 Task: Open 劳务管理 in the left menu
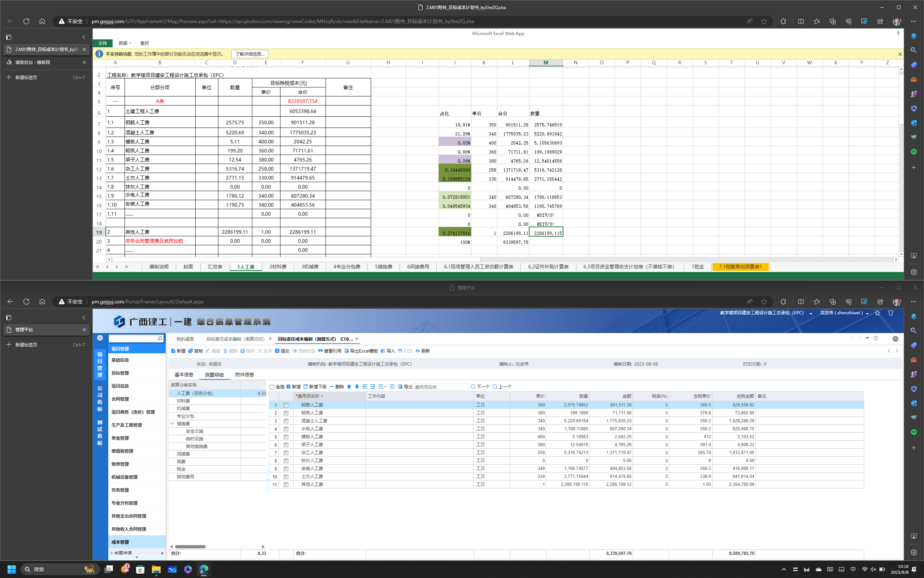[x=137, y=490]
